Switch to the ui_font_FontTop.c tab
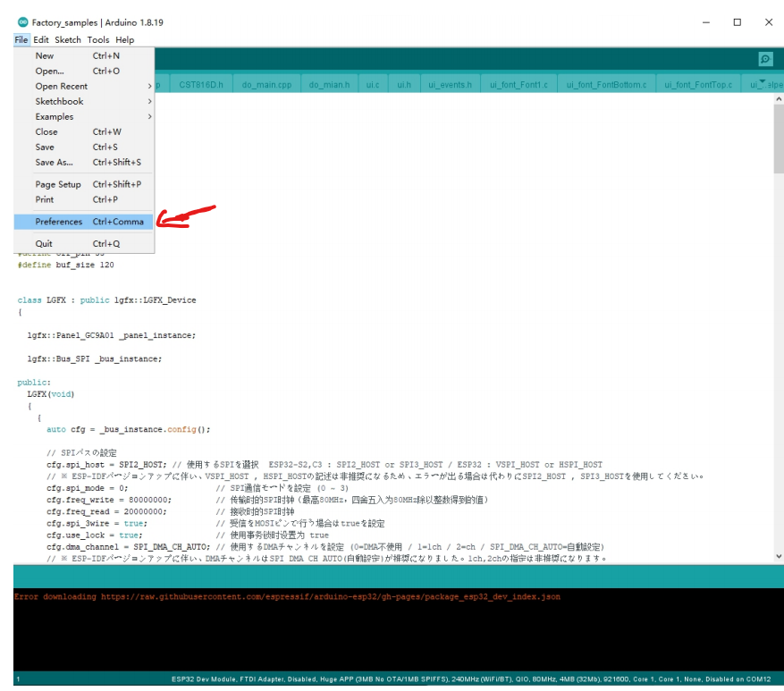Image resolution: width=784 pixels, height=691 pixels. [698, 85]
